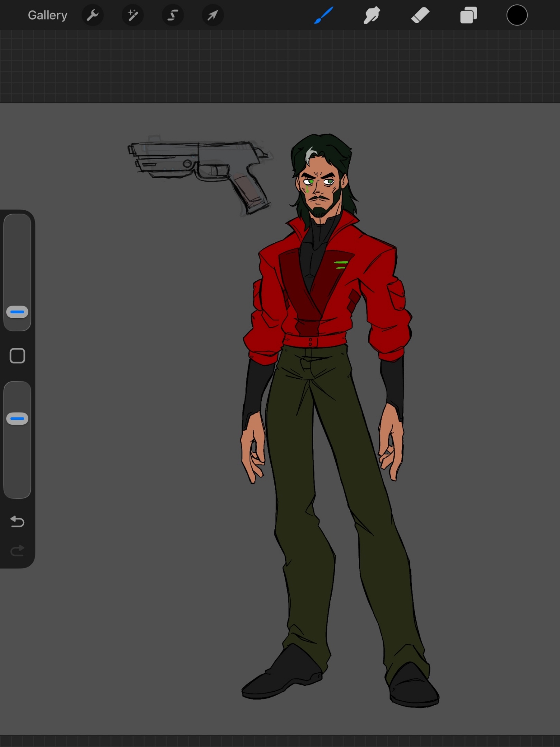Return to the Gallery

pos(47,15)
